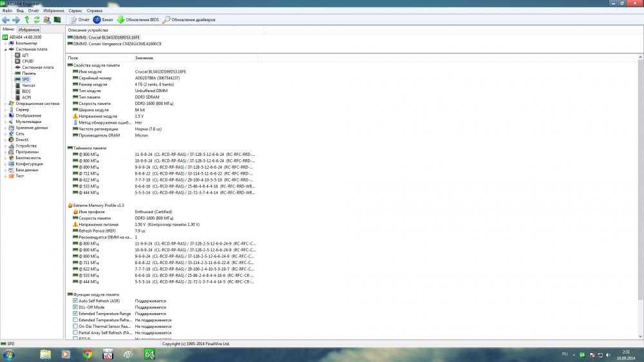
Task: Switch to the Меню tab
Action: (8, 30)
